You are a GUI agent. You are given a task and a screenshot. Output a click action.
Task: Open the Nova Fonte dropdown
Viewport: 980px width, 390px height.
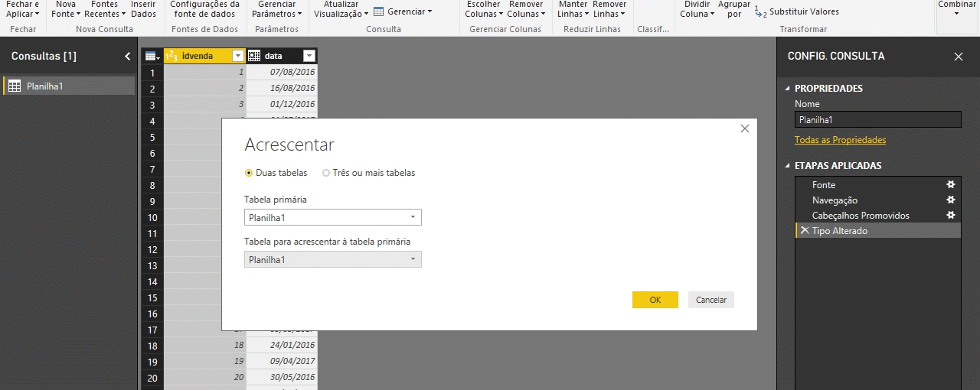pyautogui.click(x=66, y=9)
